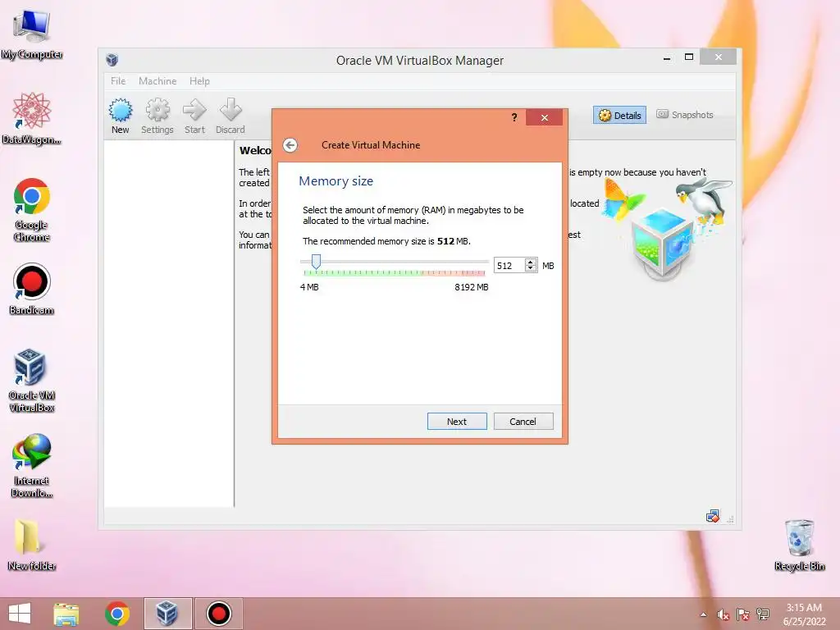Open the Machine menu
The image size is (840, 630).
[157, 81]
